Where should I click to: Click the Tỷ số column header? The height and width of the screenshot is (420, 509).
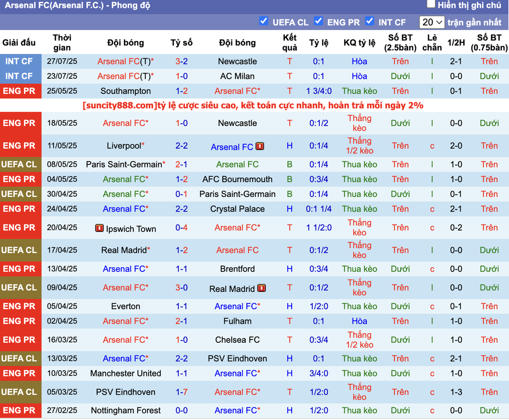click(181, 43)
